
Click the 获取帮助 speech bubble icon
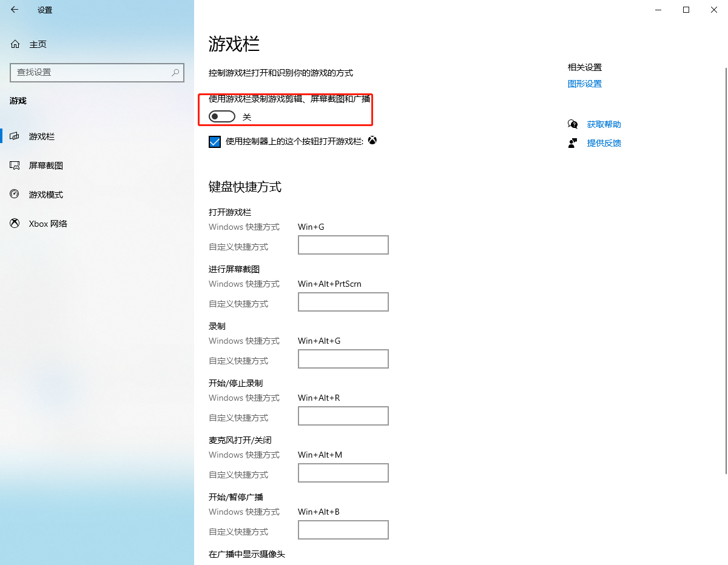[x=572, y=124]
